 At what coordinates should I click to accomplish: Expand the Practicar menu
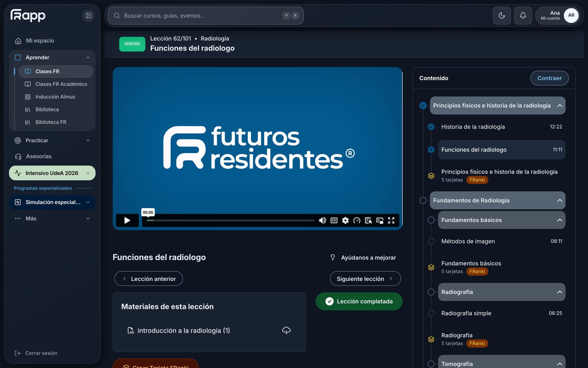pyautogui.click(x=88, y=141)
